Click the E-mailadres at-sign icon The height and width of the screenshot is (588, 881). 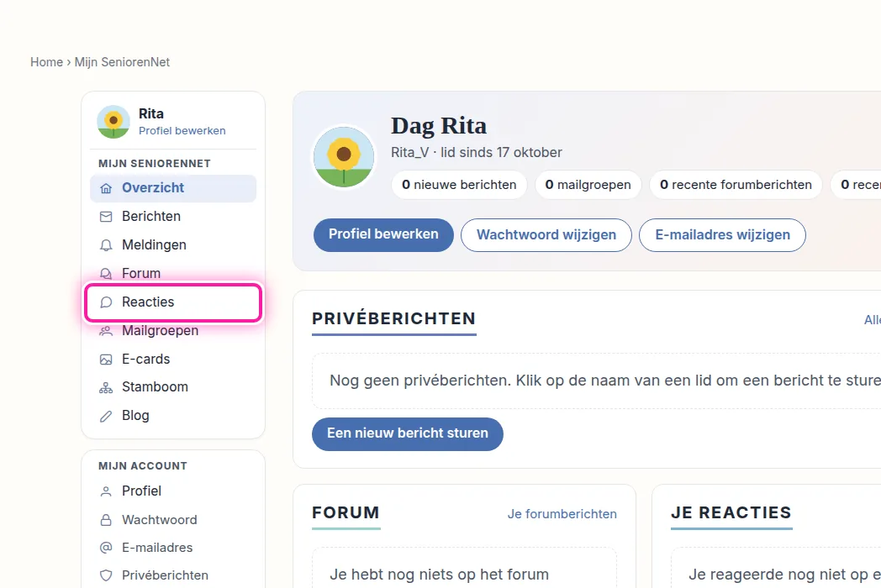tap(106, 548)
